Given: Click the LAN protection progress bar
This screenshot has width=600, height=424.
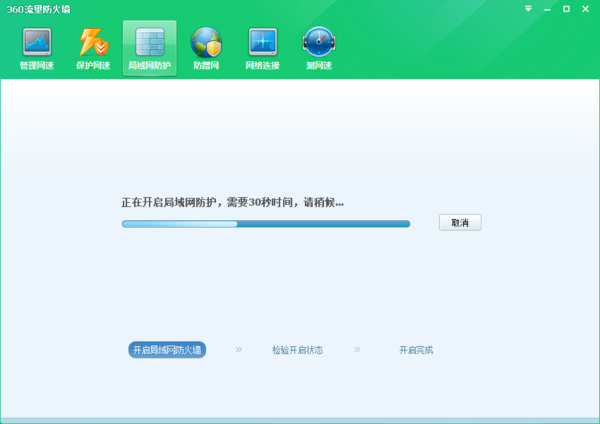Looking at the screenshot, I should (x=265, y=224).
